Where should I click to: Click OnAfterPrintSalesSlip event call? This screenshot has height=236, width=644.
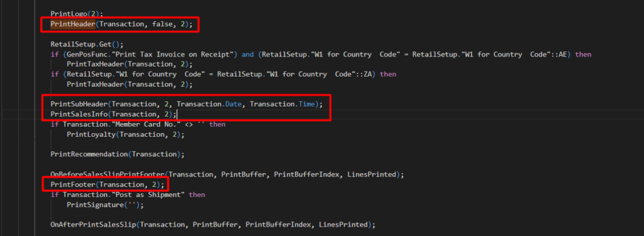click(x=213, y=225)
